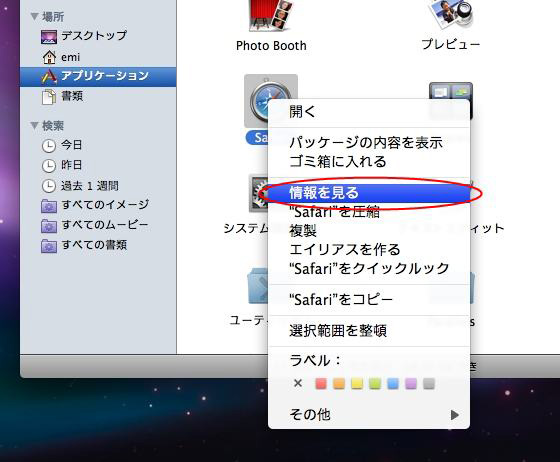Collapse the 場所 sidebar section

34,16
